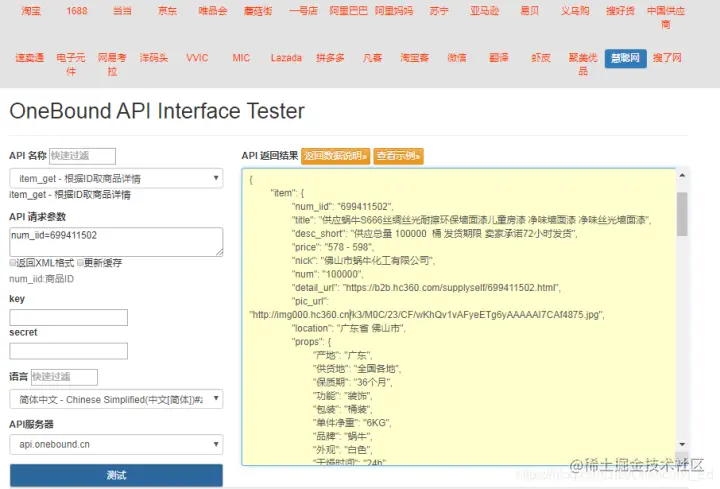Open the 京东 tab
The height and width of the screenshot is (489, 720).
[x=167, y=11]
